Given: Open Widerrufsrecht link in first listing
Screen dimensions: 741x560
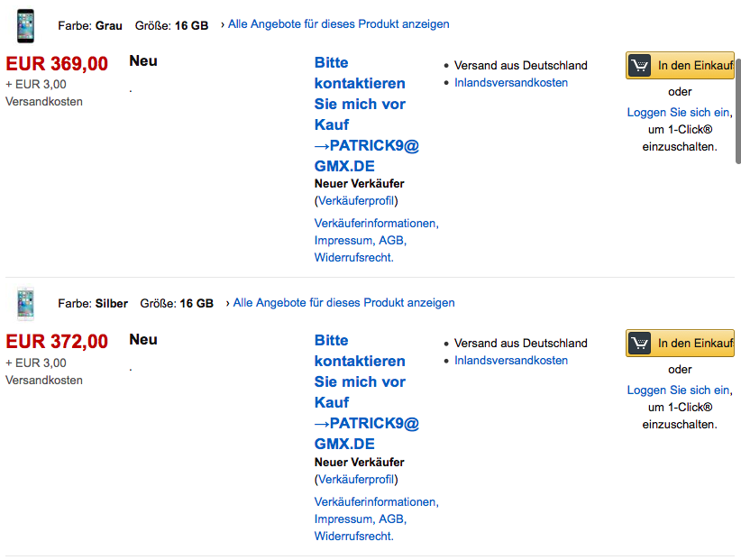Looking at the screenshot, I should click(x=353, y=258).
